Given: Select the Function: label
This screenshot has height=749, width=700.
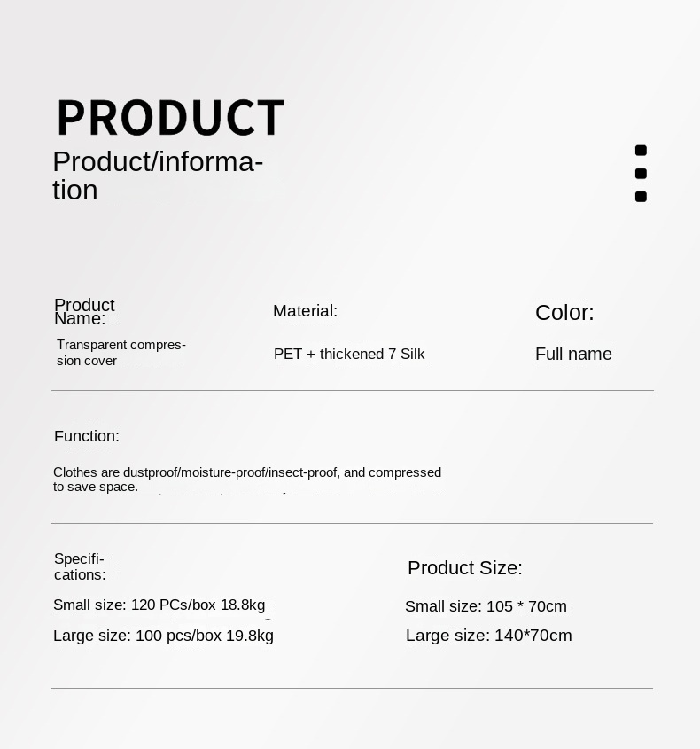Looking at the screenshot, I should tap(87, 436).
